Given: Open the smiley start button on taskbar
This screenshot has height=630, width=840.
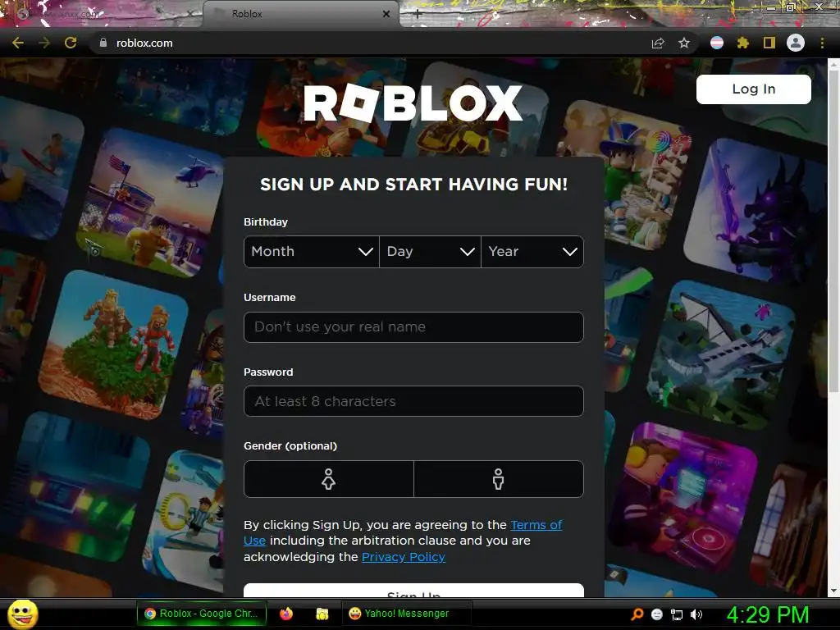Looking at the screenshot, I should click(x=22, y=614).
